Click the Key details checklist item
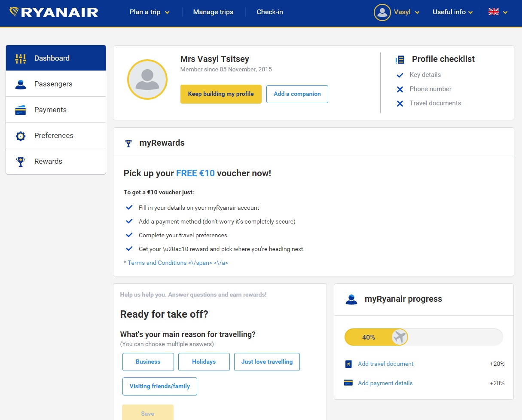This screenshot has height=420, width=522. pos(425,75)
